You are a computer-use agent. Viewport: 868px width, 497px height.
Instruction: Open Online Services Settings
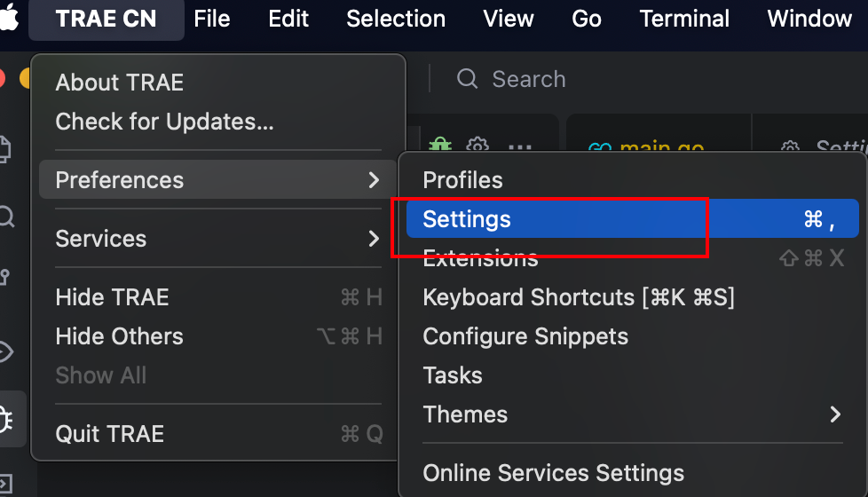click(553, 473)
